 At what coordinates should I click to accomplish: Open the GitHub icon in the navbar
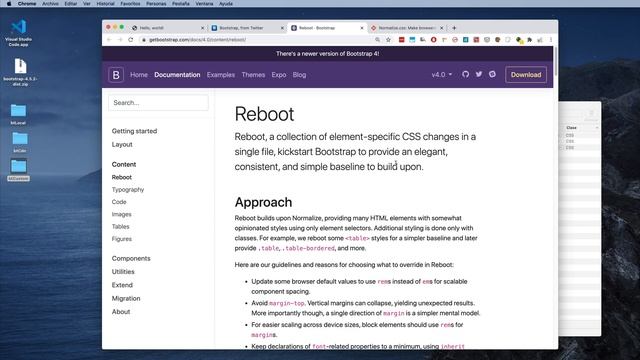pyautogui.click(x=465, y=74)
